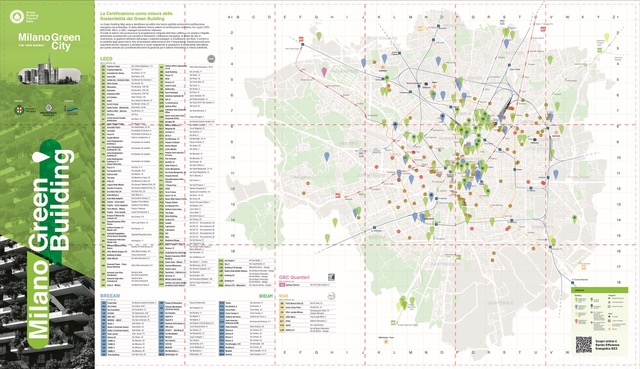Click the green LEED section heading
The width and height of the screenshot is (640, 369).
[x=106, y=59]
